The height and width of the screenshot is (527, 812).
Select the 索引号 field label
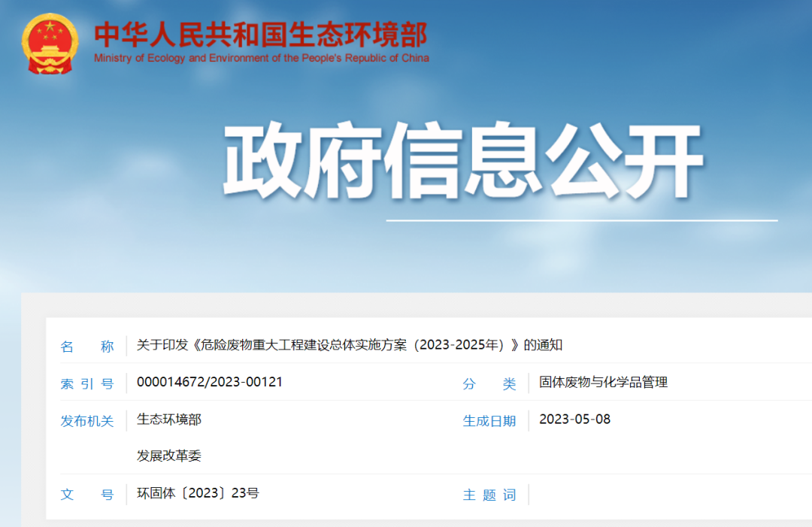pos(87,383)
